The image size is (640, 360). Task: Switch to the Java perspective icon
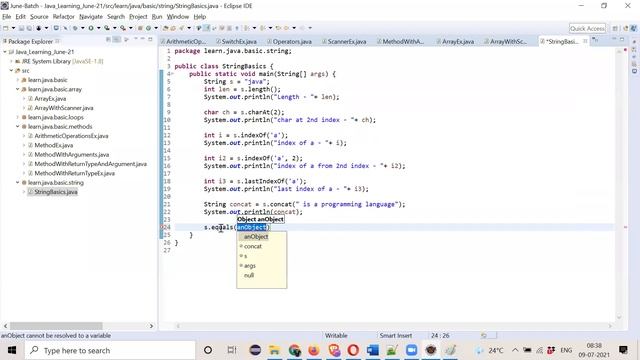[633, 28]
